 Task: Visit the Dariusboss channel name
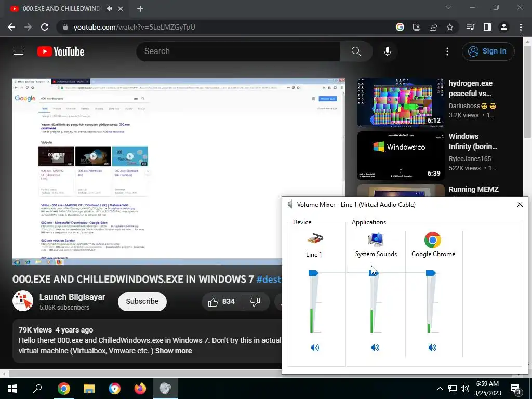click(472, 106)
